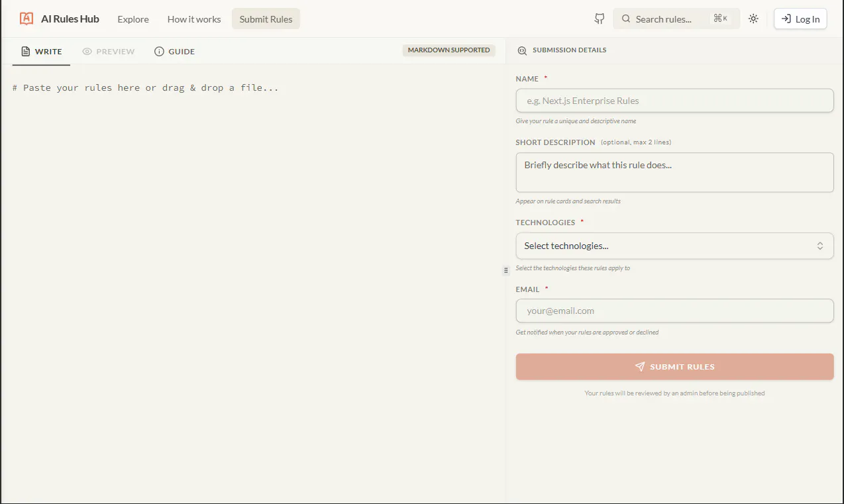
Task: Select Submit Rules in the navigation bar
Action: point(266,19)
